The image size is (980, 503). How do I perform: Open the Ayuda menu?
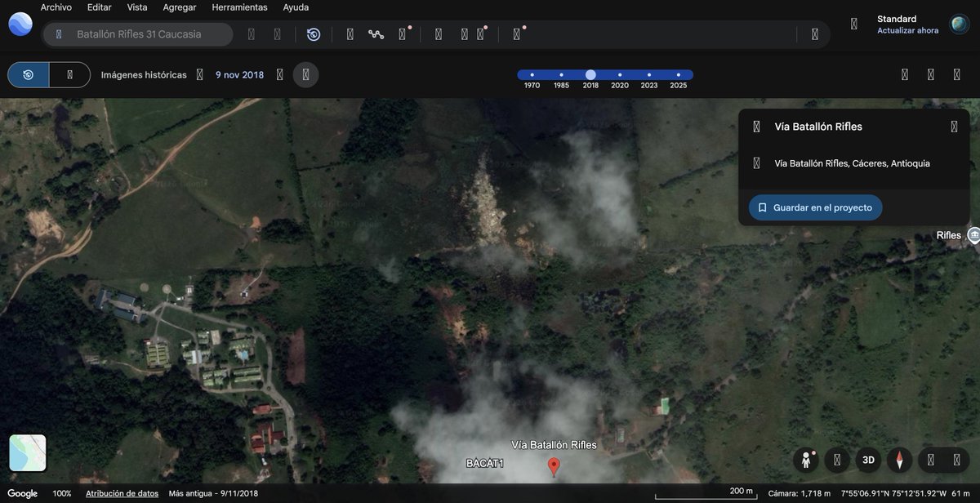(x=296, y=7)
